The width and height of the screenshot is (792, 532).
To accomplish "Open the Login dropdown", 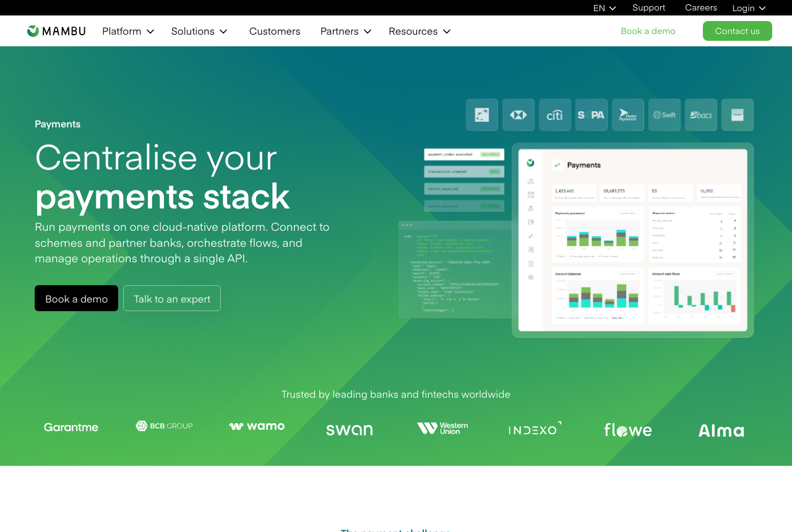I will pos(749,8).
